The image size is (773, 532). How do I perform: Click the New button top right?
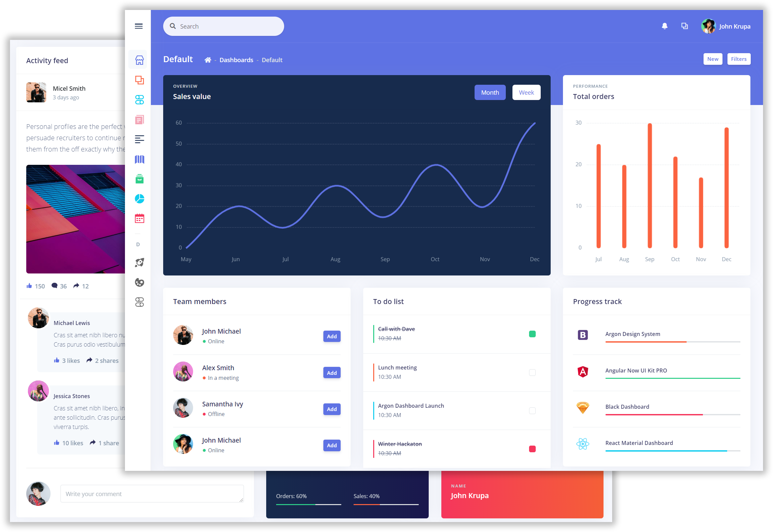713,59
